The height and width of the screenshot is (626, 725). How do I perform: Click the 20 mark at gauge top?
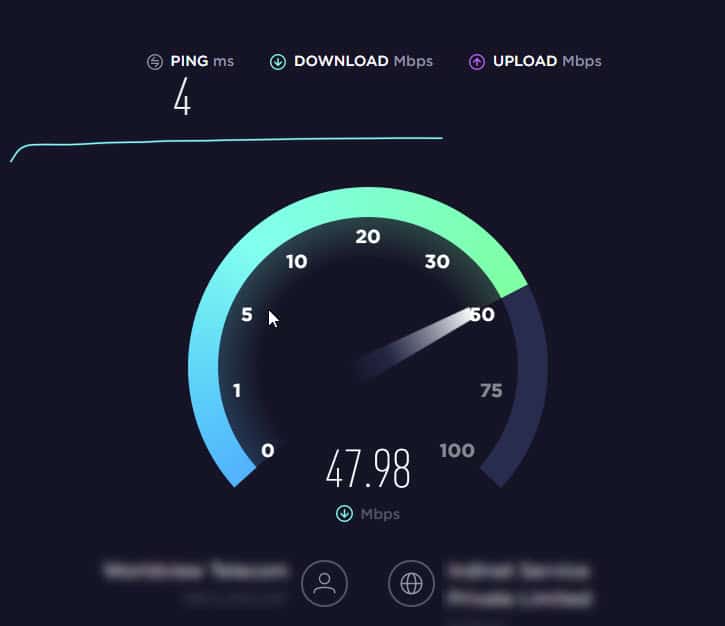coord(368,237)
